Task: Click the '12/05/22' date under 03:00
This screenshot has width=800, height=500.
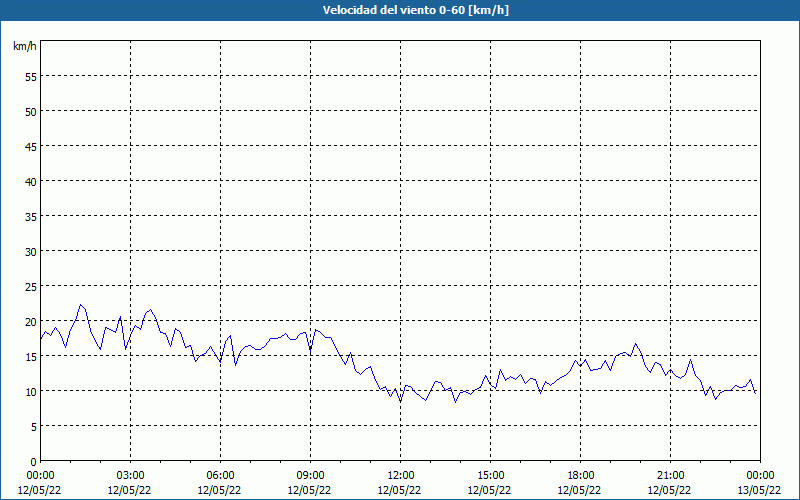Action: [x=130, y=490]
